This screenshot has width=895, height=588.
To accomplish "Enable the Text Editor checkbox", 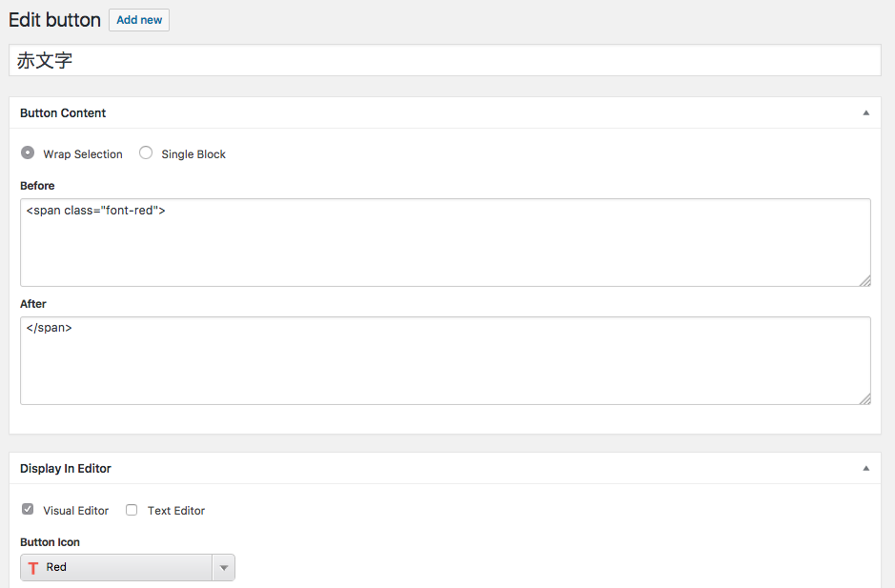I will (x=132, y=510).
